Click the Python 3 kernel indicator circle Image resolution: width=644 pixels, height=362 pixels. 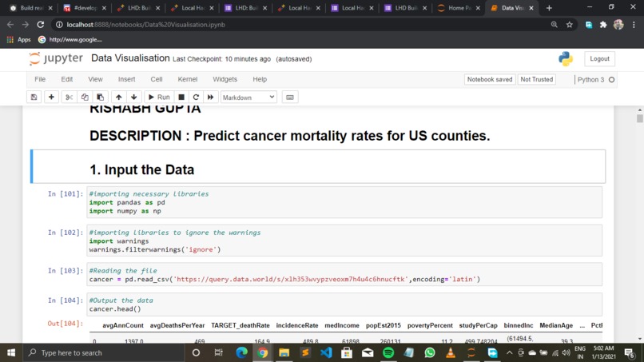[611, 80]
